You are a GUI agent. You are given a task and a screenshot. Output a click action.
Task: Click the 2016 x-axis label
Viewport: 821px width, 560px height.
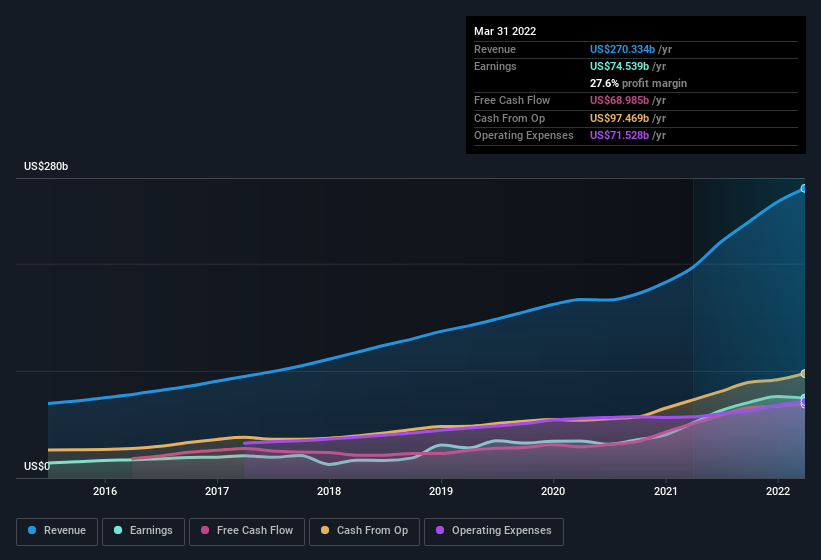click(105, 491)
